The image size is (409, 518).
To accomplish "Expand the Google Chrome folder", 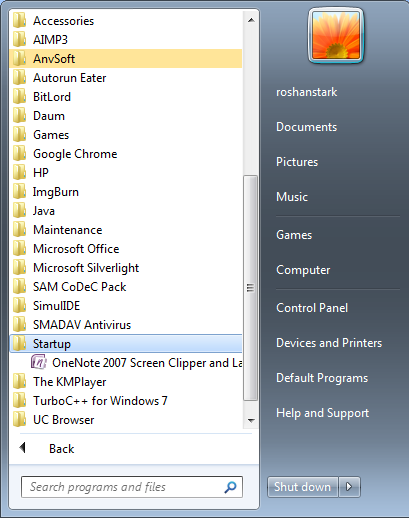I will click(x=126, y=154).
